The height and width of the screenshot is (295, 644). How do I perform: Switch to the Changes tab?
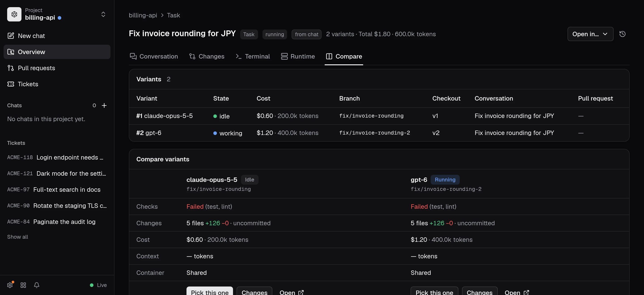207,57
